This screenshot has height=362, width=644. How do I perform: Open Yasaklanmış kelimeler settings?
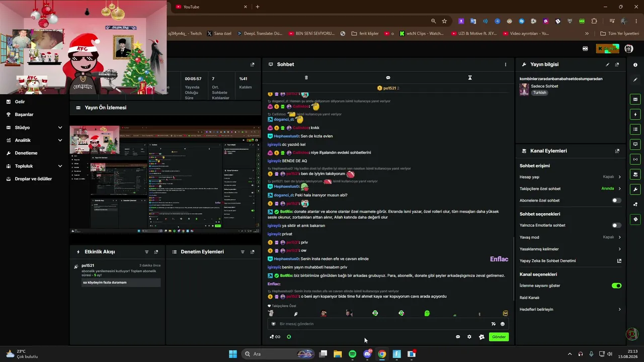pyautogui.click(x=570, y=249)
